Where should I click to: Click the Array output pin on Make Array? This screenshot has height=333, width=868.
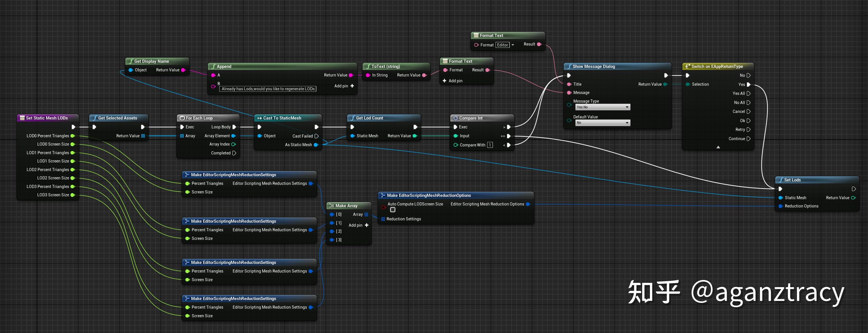point(366,214)
